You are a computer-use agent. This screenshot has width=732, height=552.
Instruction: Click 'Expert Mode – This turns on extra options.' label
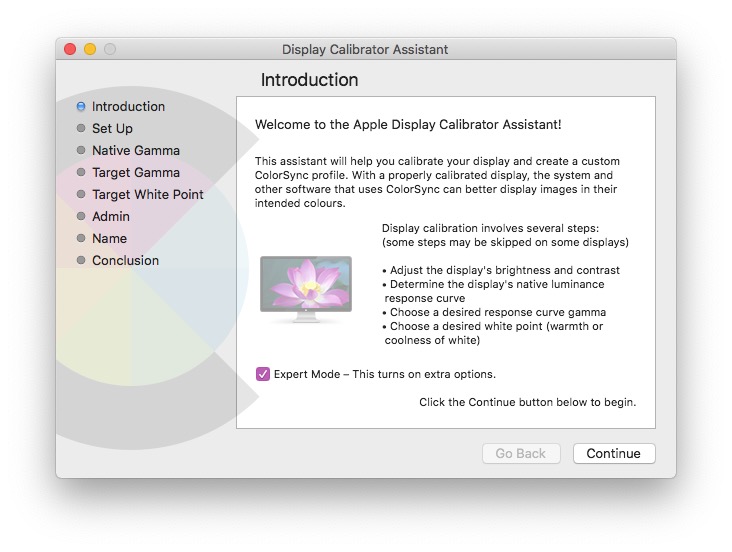point(385,374)
